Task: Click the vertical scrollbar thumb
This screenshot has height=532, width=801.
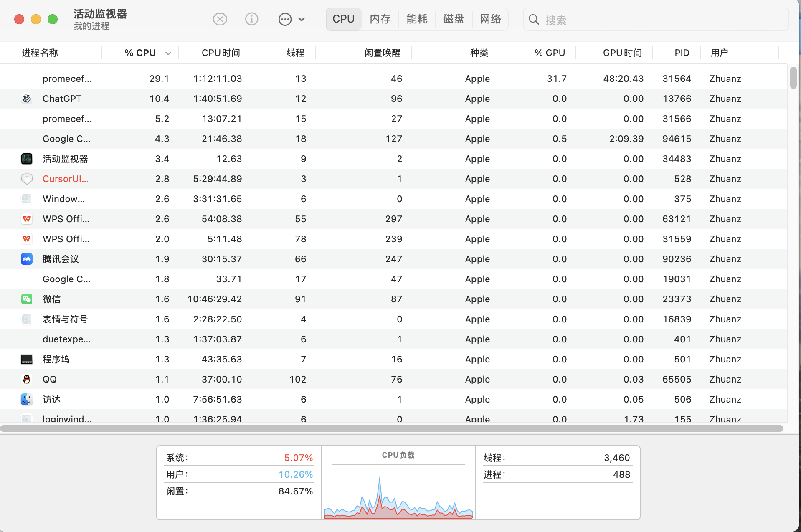Action: (793, 78)
